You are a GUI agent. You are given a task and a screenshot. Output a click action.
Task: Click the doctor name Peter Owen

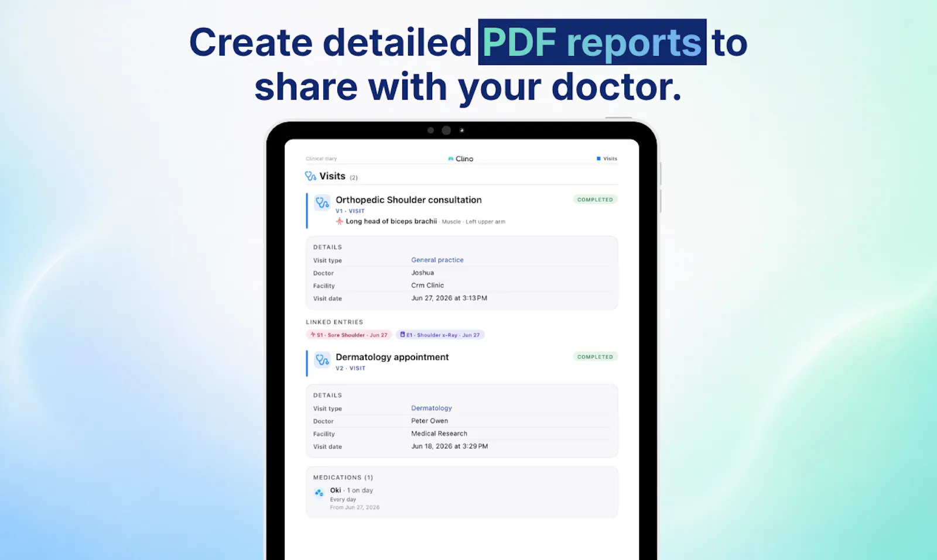429,421
